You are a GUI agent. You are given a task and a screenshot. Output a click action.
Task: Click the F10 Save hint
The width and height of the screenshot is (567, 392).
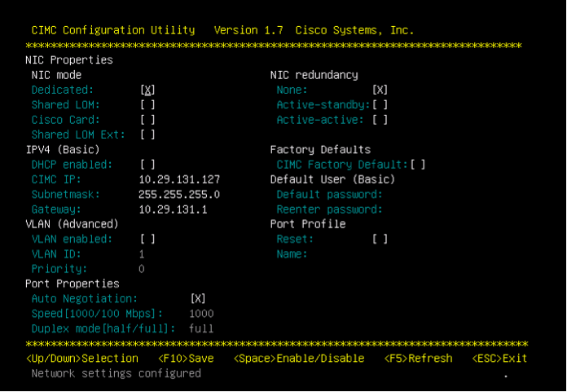pyautogui.click(x=186, y=359)
